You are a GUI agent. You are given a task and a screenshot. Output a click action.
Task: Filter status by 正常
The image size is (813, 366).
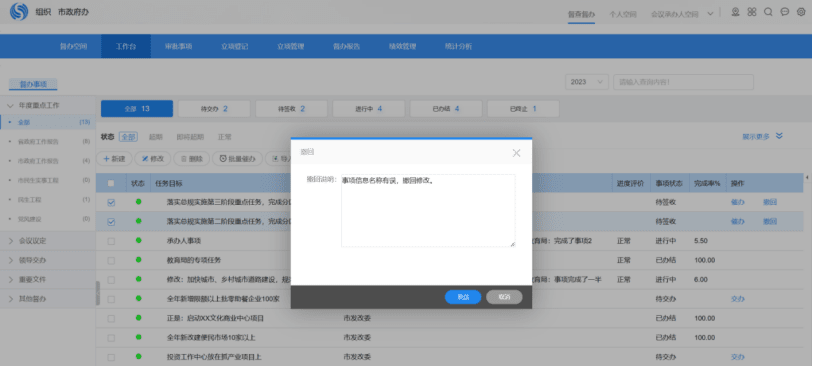coord(225,137)
